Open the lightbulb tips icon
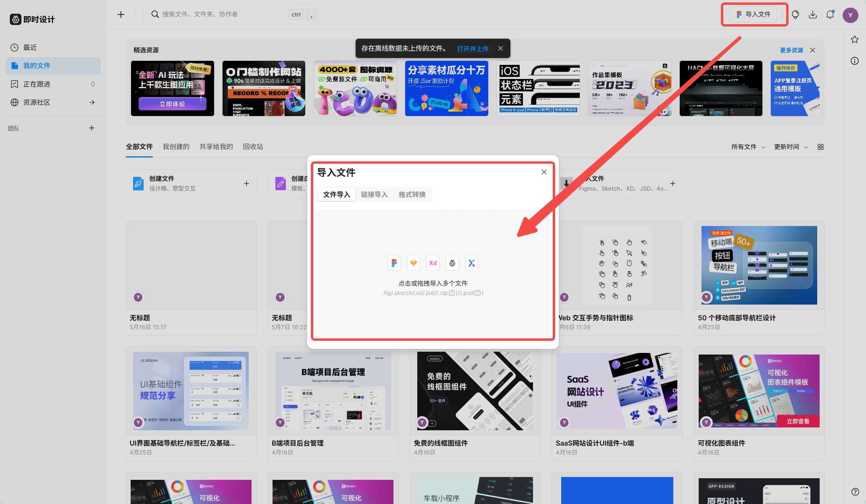This screenshot has width=866, height=504. pyautogui.click(x=795, y=15)
